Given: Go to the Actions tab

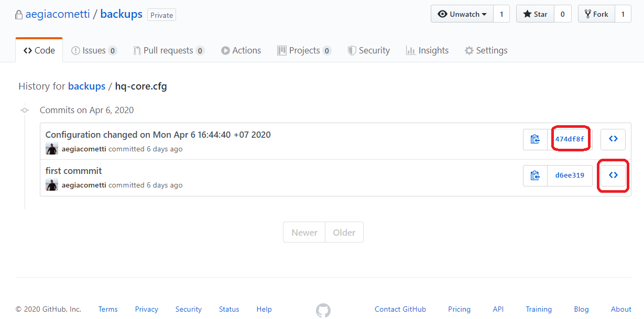Looking at the screenshot, I should [x=241, y=50].
